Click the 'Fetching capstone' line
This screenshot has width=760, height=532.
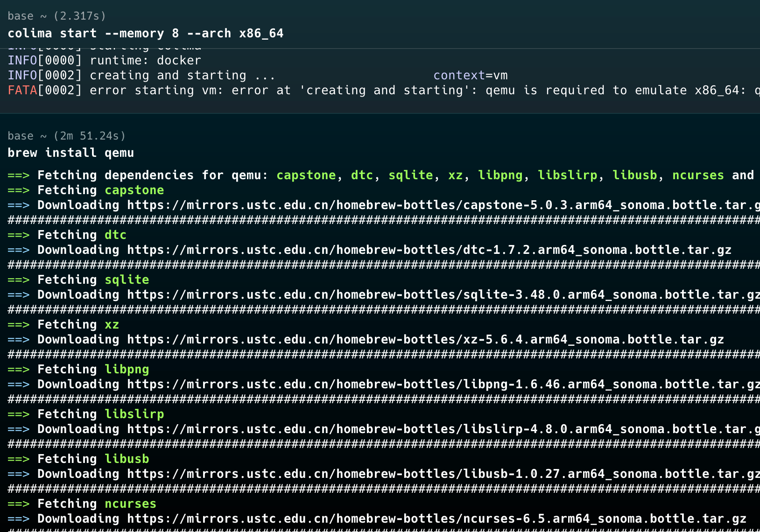coord(86,190)
